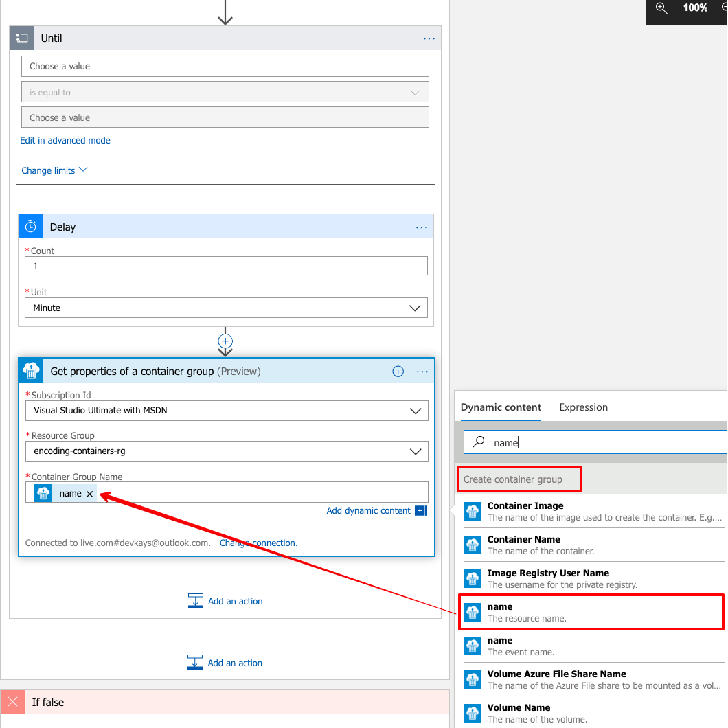Screen dimensions: 728x728
Task: Click the Until loop header icon
Action: pyautogui.click(x=21, y=38)
